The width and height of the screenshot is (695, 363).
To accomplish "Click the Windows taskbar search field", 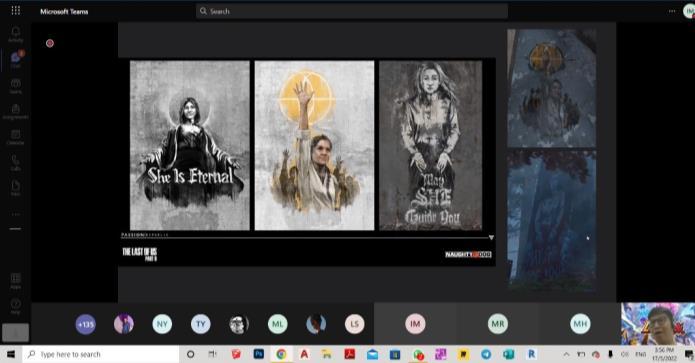I will (101, 354).
